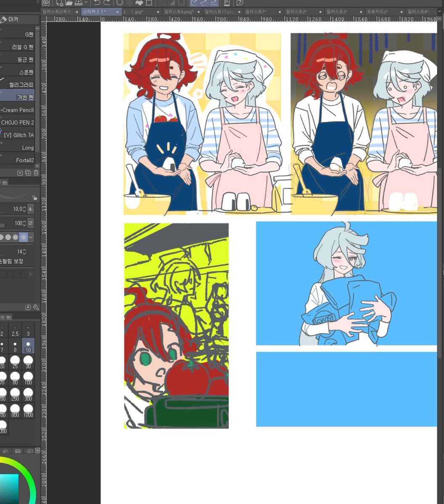Click the opacity dynamics button
The width and height of the screenshot is (444, 504).
pyautogui.click(x=30, y=223)
